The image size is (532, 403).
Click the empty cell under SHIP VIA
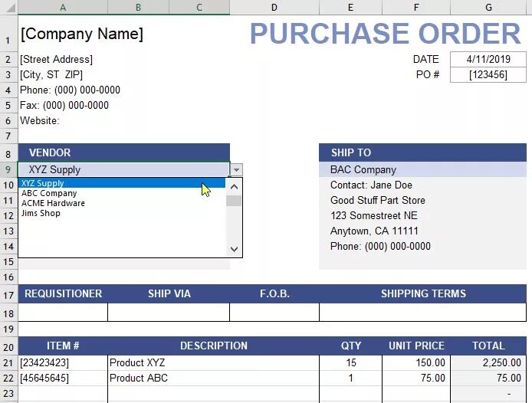pyautogui.click(x=169, y=312)
